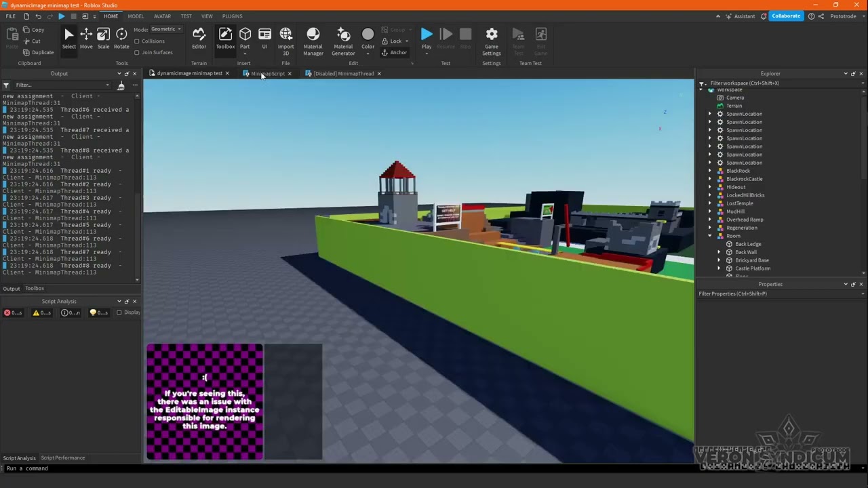
Task: Open the Toolbox from the Insert group
Action: click(225, 39)
